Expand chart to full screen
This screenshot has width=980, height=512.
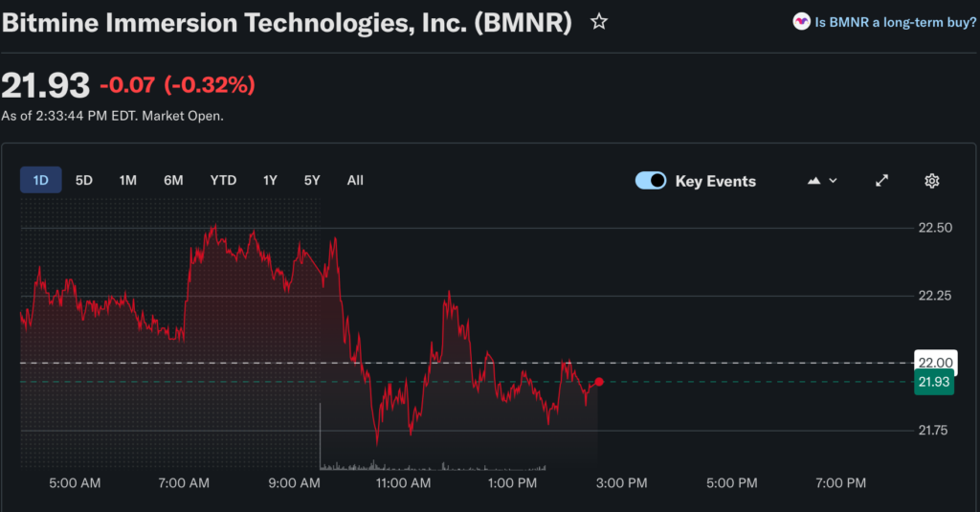[881, 181]
